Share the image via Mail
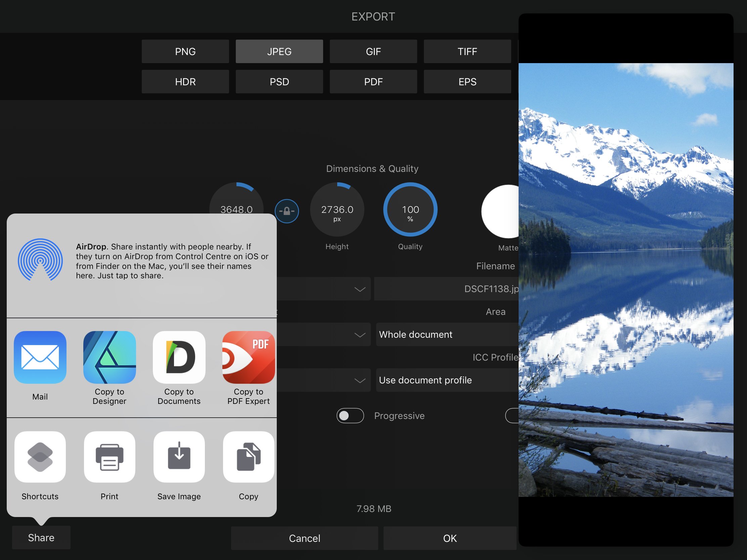This screenshot has height=560, width=747. (40, 358)
